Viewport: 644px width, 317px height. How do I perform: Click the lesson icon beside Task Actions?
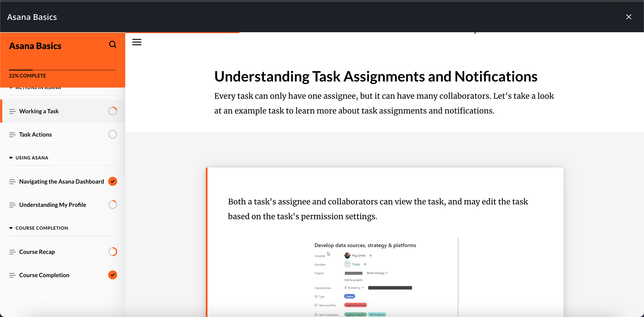pyautogui.click(x=12, y=135)
